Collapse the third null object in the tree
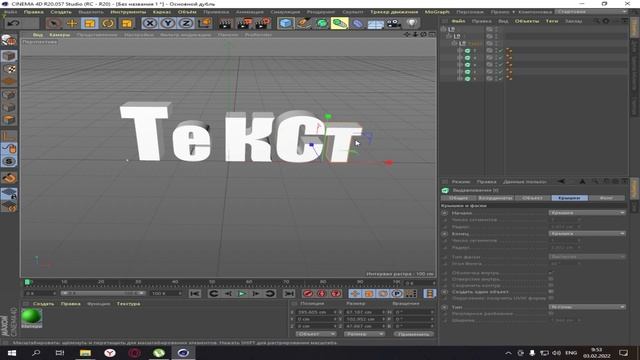The width and height of the screenshot is (640, 360). (x=453, y=43)
